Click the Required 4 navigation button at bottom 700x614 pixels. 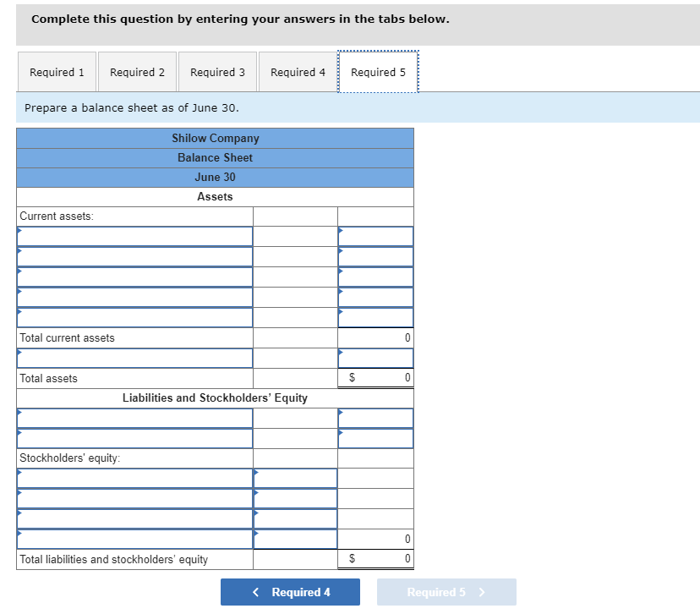tap(290, 592)
